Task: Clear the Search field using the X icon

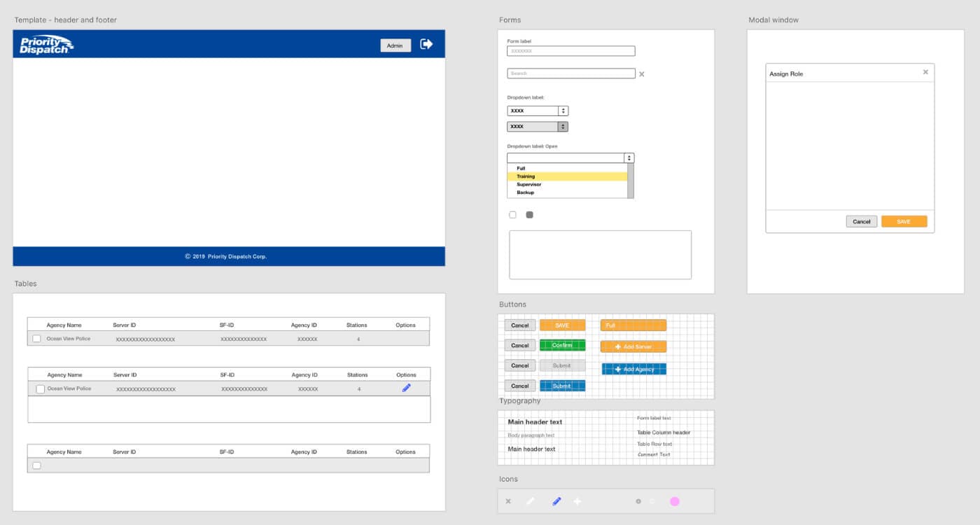Action: [x=641, y=73]
